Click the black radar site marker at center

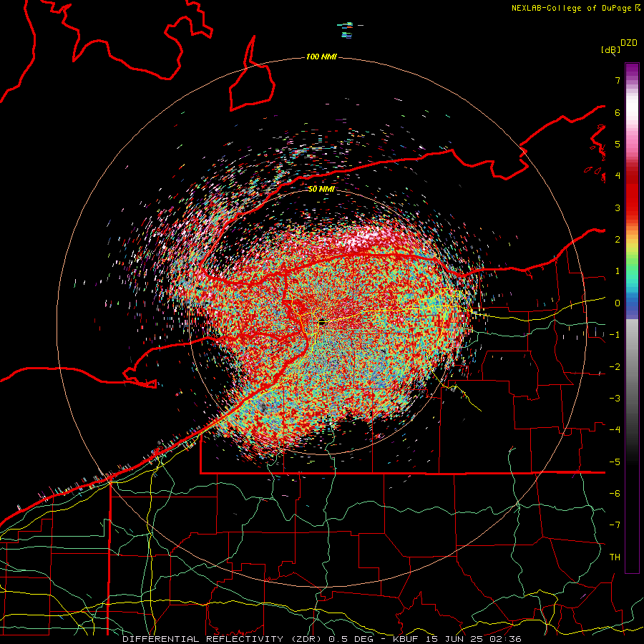click(323, 323)
